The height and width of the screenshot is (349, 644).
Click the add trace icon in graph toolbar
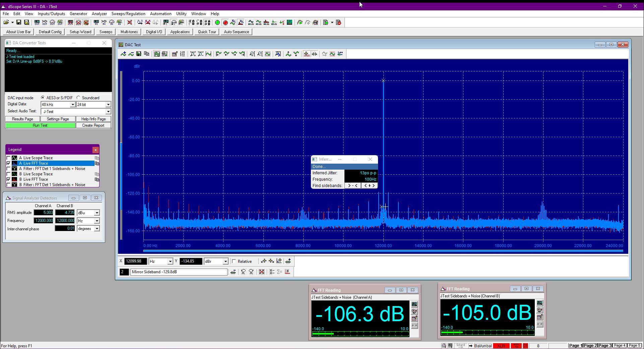click(123, 54)
